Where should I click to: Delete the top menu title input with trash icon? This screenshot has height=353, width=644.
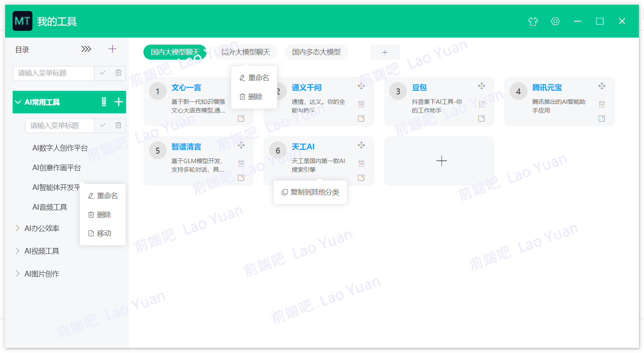click(118, 73)
